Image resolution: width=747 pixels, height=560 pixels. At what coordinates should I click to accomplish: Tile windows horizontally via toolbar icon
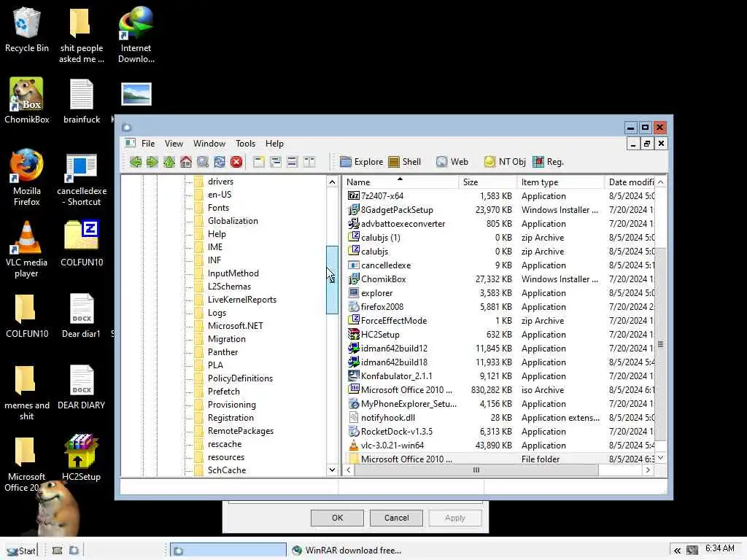click(x=292, y=162)
